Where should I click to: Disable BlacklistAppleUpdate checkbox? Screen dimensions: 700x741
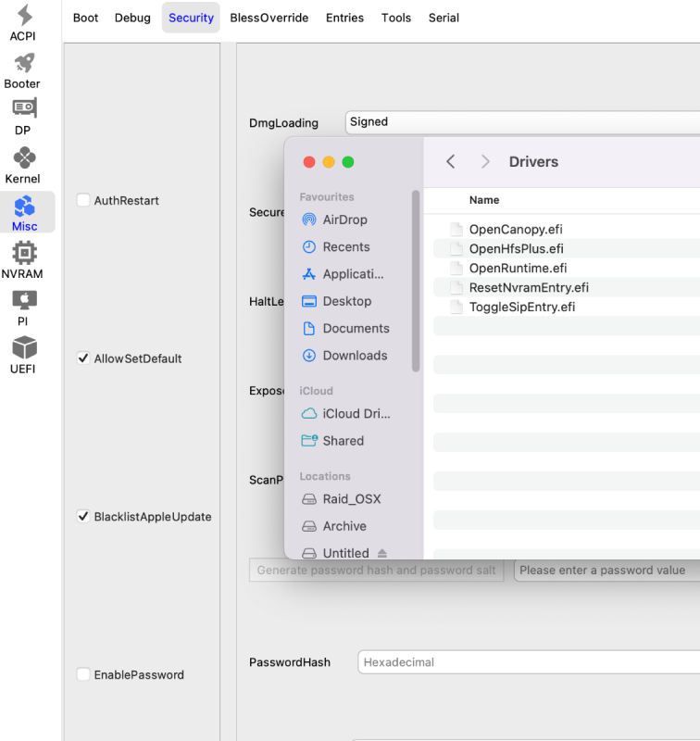[83, 516]
